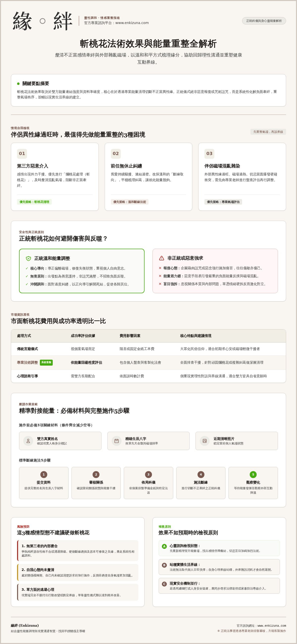Screen dimensions: 297x644
Task: Click the heading 效果不如預期時的檢視原則
Action: pyautogui.click(x=188, y=533)
